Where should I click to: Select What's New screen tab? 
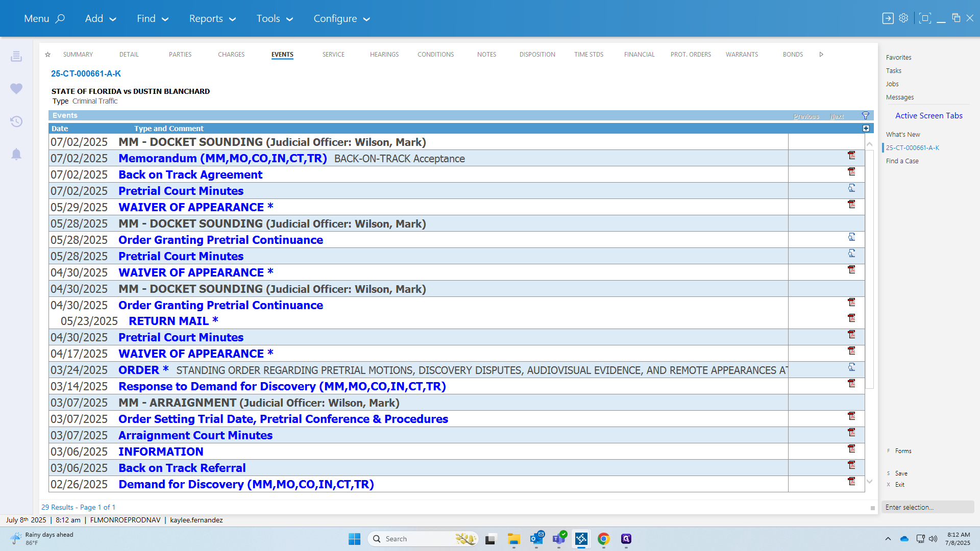[x=903, y=135]
